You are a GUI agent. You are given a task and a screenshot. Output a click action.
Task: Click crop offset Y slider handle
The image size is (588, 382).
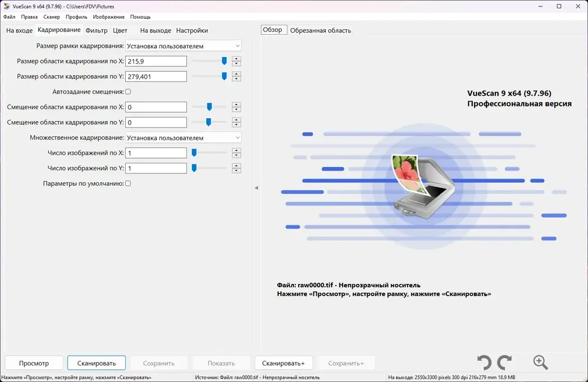coord(209,122)
